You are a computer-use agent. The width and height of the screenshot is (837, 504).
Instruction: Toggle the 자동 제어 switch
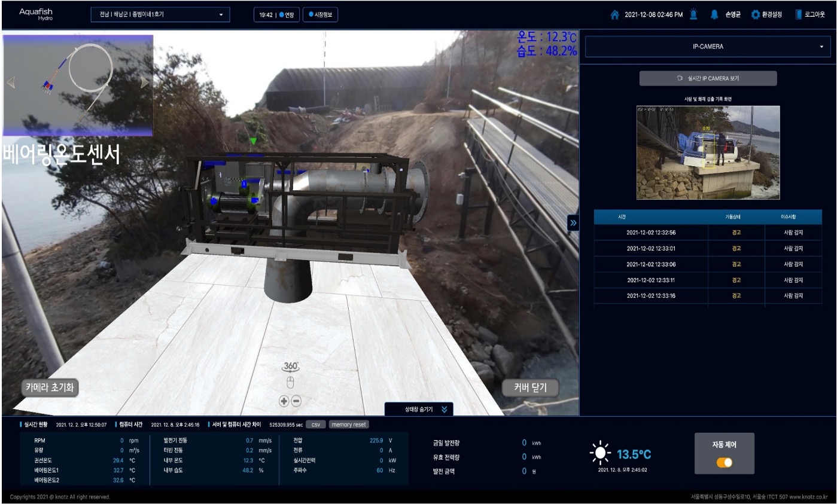(724, 463)
